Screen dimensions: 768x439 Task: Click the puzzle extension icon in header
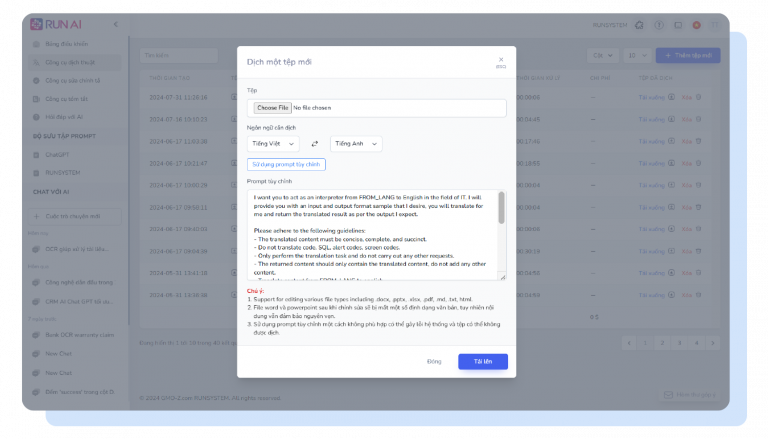(x=639, y=25)
